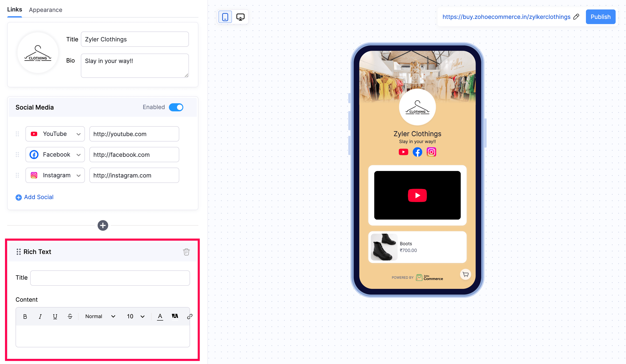This screenshot has height=364, width=626.
Task: Click the Rich Text Title input field
Action: click(x=110, y=278)
